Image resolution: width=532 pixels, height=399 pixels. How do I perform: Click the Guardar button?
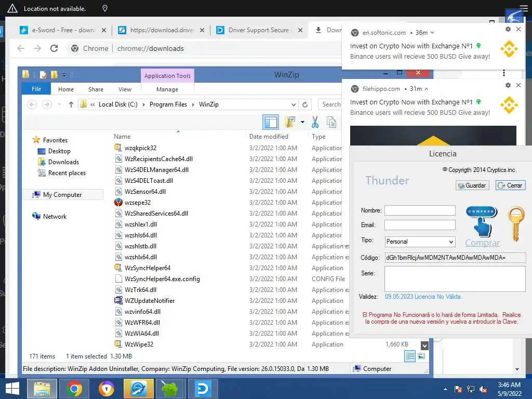click(472, 185)
